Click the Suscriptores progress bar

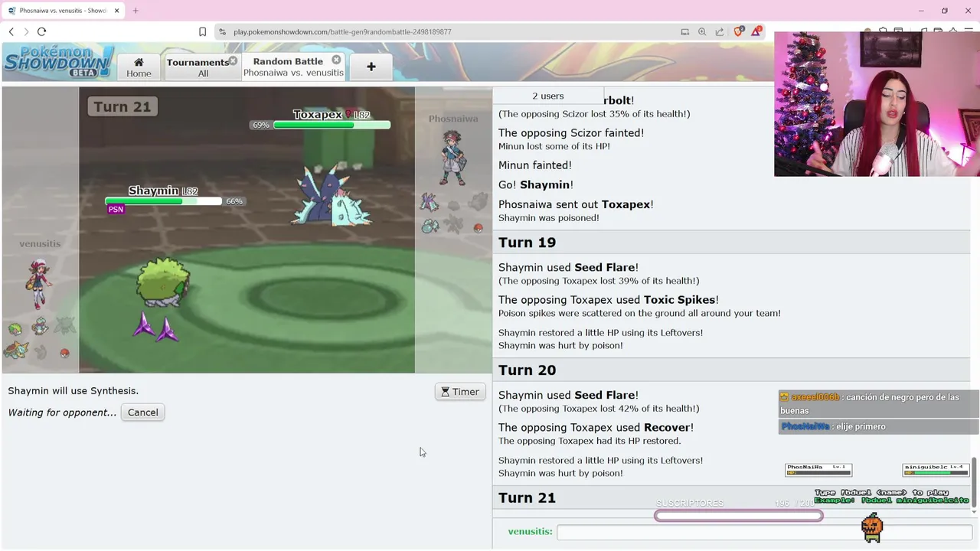coord(739,516)
